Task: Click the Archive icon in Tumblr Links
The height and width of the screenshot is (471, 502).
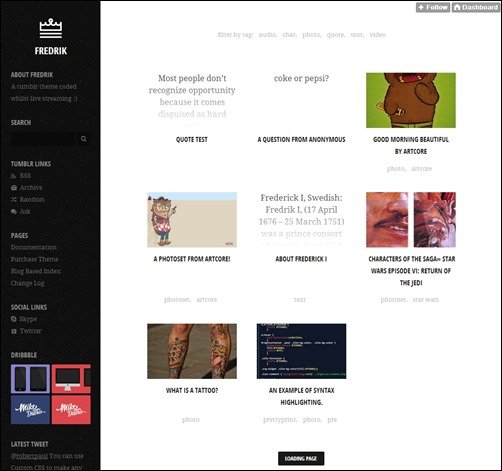Action: coord(14,188)
